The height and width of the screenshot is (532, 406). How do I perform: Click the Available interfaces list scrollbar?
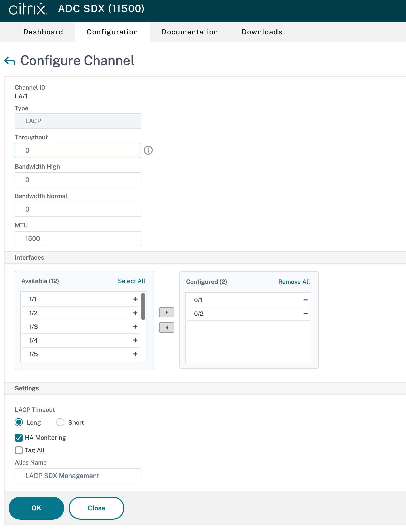click(x=143, y=307)
